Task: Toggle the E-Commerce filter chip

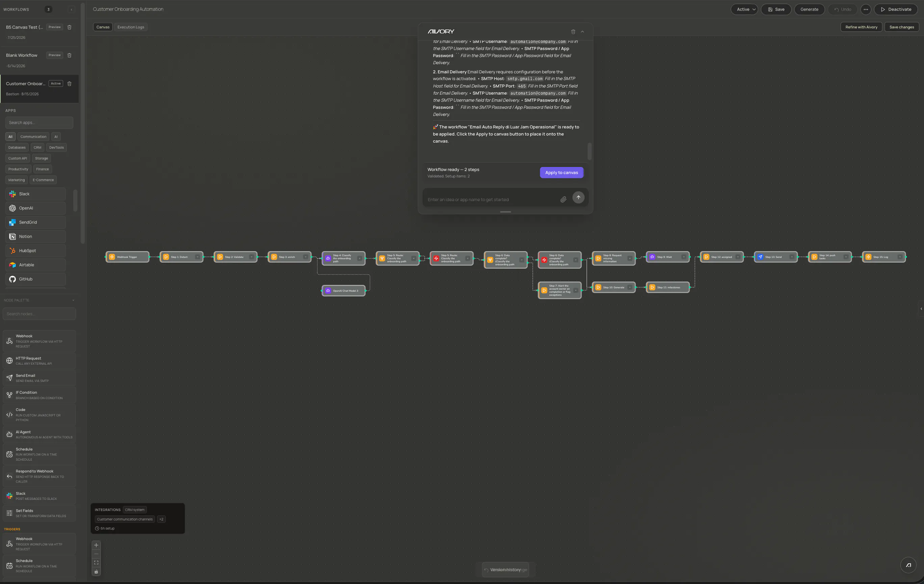Action: (x=43, y=180)
